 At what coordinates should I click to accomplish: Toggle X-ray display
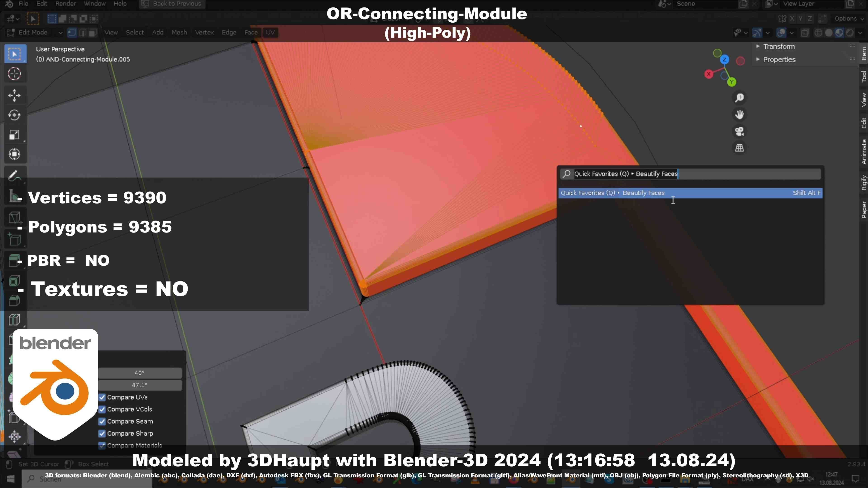coord(805,33)
